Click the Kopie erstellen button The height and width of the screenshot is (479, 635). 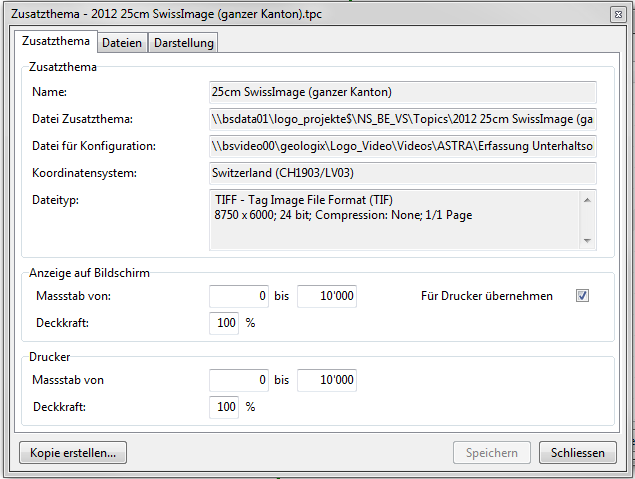pyautogui.click(x=72, y=453)
